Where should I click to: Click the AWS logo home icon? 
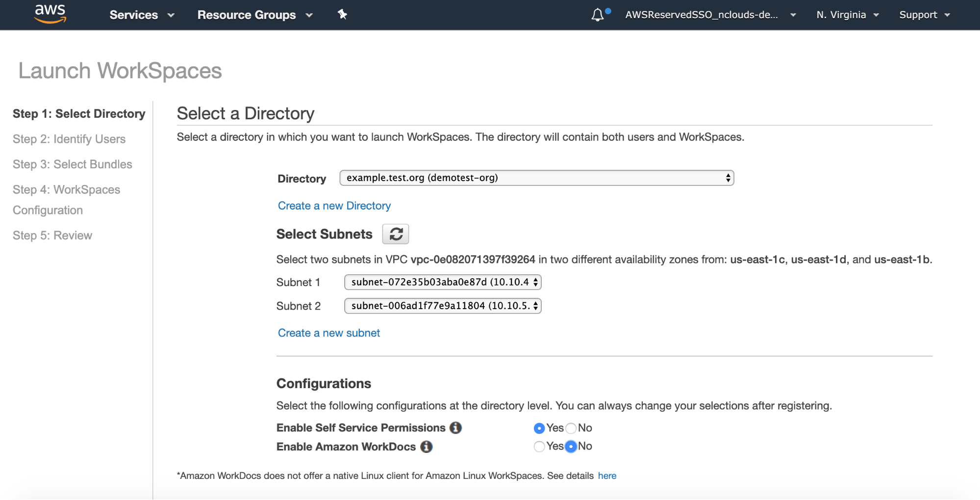(x=50, y=14)
